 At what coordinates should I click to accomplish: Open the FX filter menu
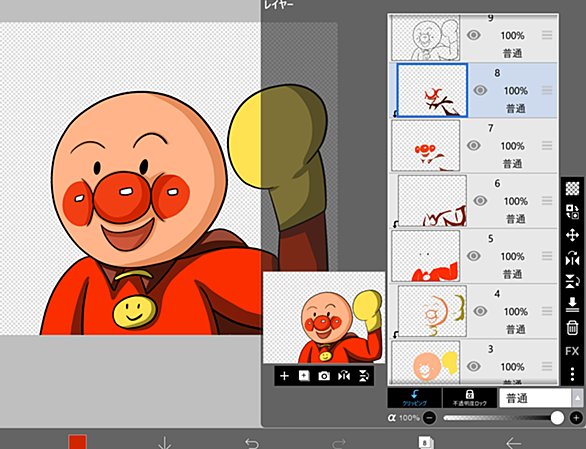[x=572, y=351]
